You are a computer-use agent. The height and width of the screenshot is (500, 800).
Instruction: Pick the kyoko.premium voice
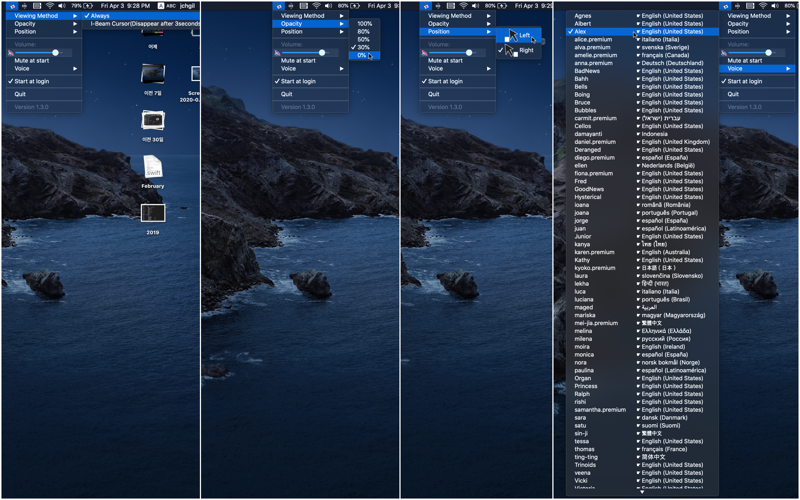point(642,268)
